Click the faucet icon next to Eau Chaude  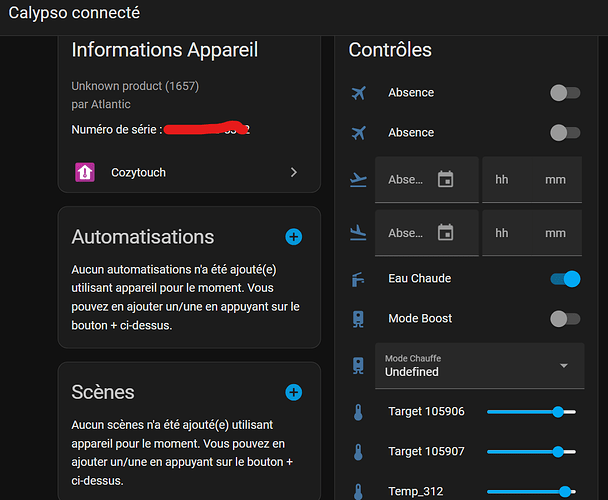coord(358,279)
